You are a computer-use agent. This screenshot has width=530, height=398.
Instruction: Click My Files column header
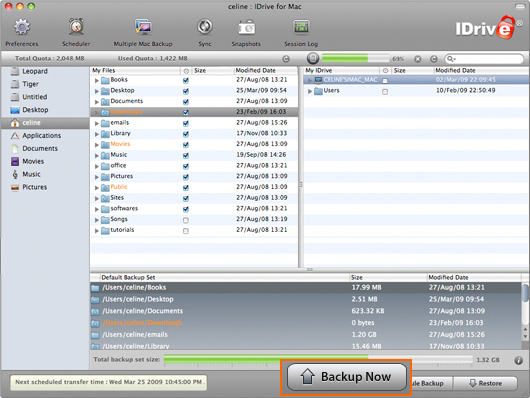(135, 70)
